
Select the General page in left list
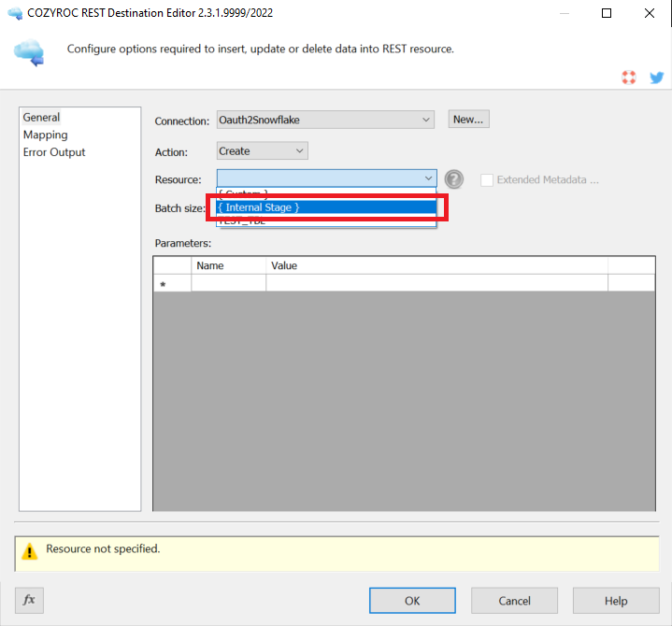click(x=41, y=118)
